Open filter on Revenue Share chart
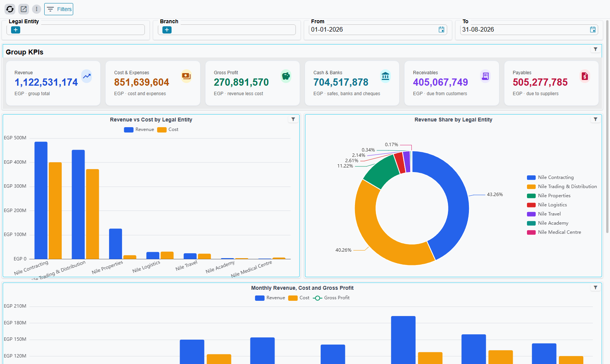This screenshot has height=364, width=610. click(x=596, y=119)
